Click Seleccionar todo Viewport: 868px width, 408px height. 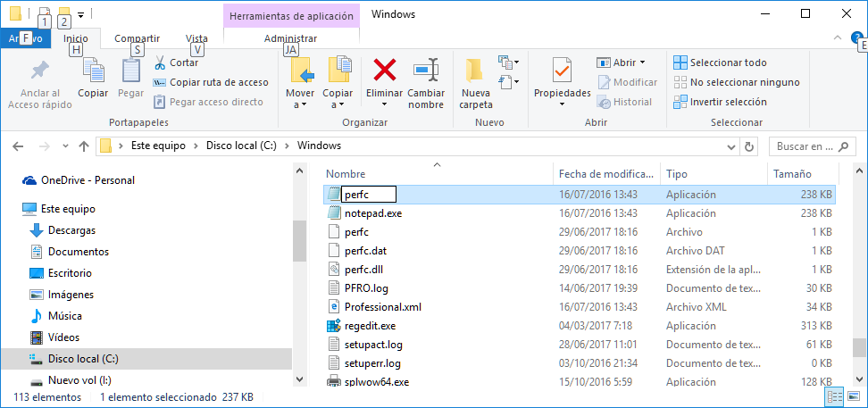pos(720,62)
